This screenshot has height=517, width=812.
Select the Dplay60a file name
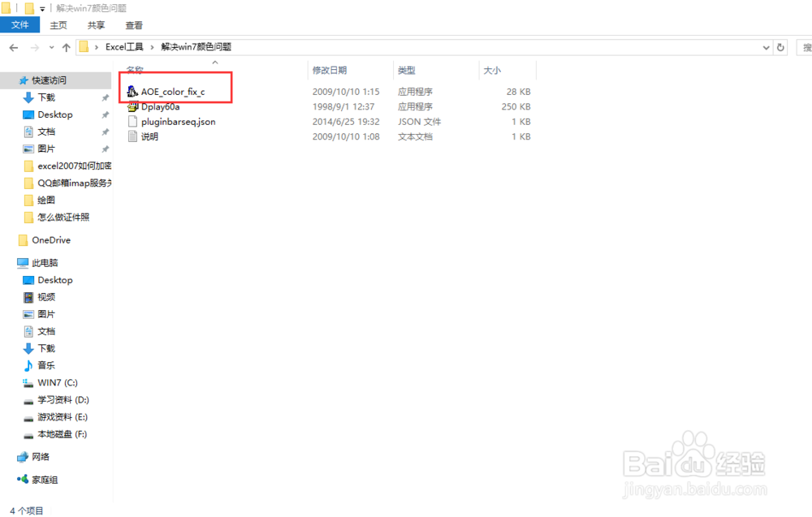coord(161,106)
